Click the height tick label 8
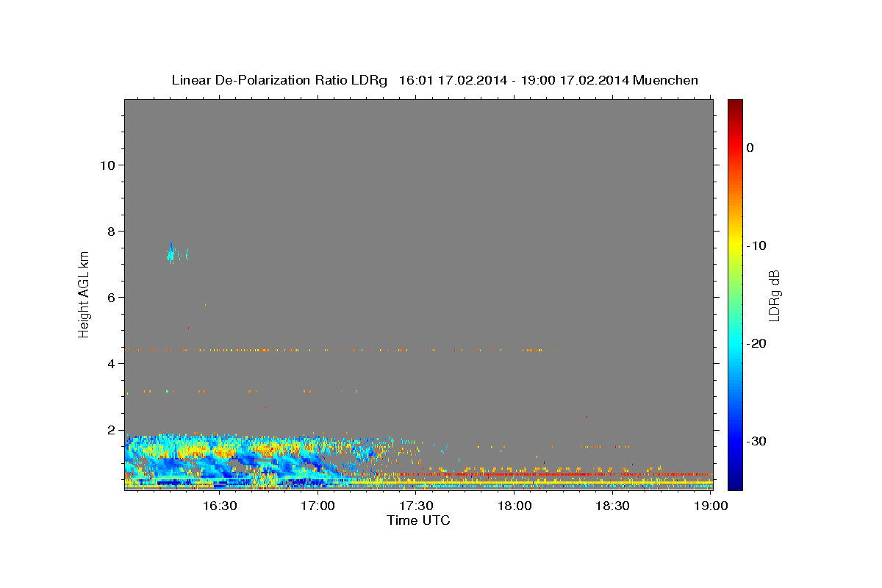882x588 pixels. 110,231
